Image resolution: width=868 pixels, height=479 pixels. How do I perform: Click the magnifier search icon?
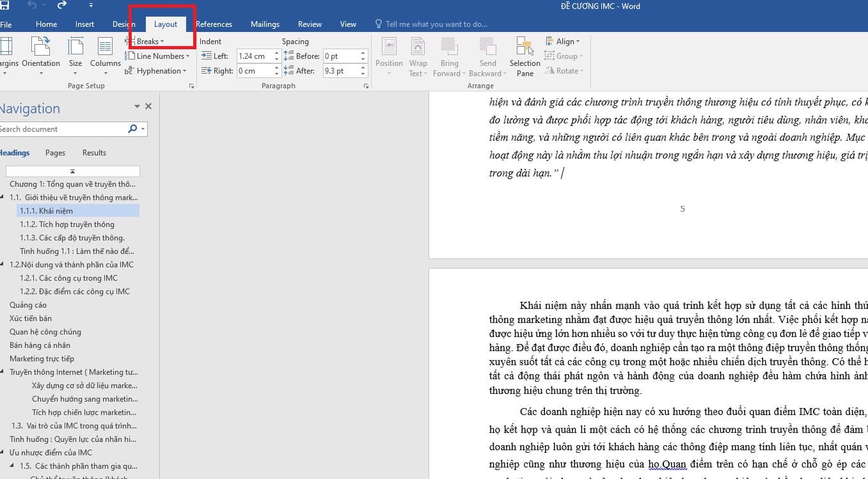coord(132,129)
